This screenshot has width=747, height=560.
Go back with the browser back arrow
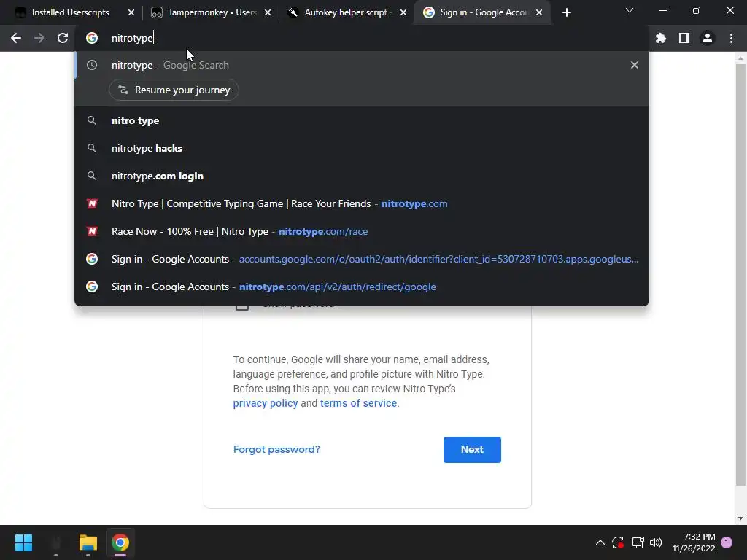[x=16, y=38]
